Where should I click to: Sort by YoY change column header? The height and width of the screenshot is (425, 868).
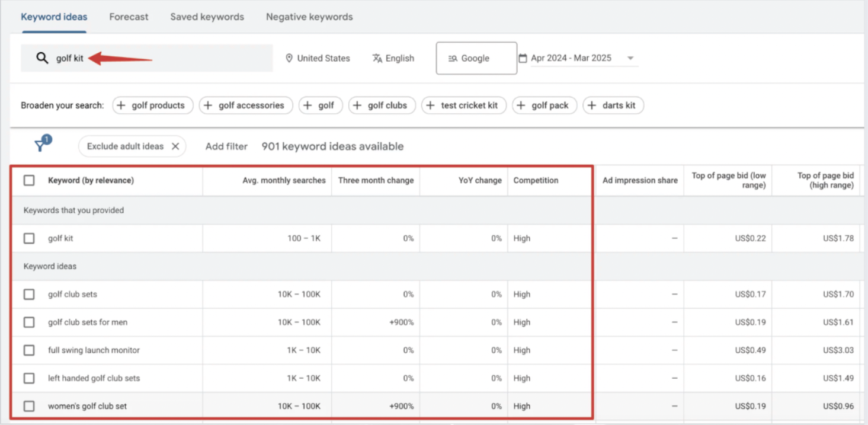point(480,180)
